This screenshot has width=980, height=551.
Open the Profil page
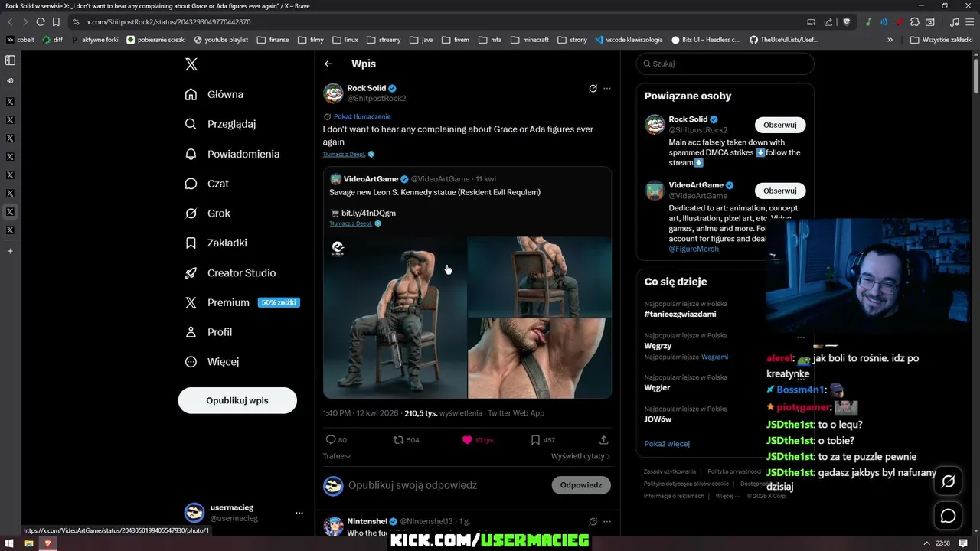click(209, 332)
